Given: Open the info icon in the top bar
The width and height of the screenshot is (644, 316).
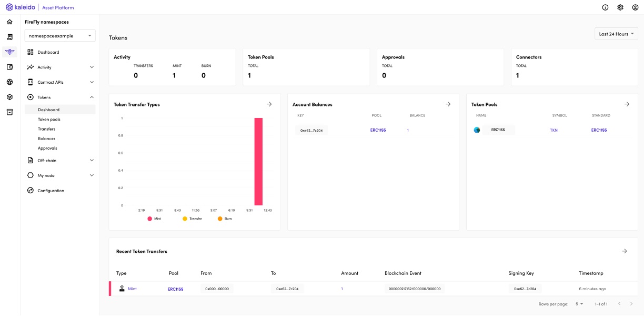Looking at the screenshot, I should point(605,7).
